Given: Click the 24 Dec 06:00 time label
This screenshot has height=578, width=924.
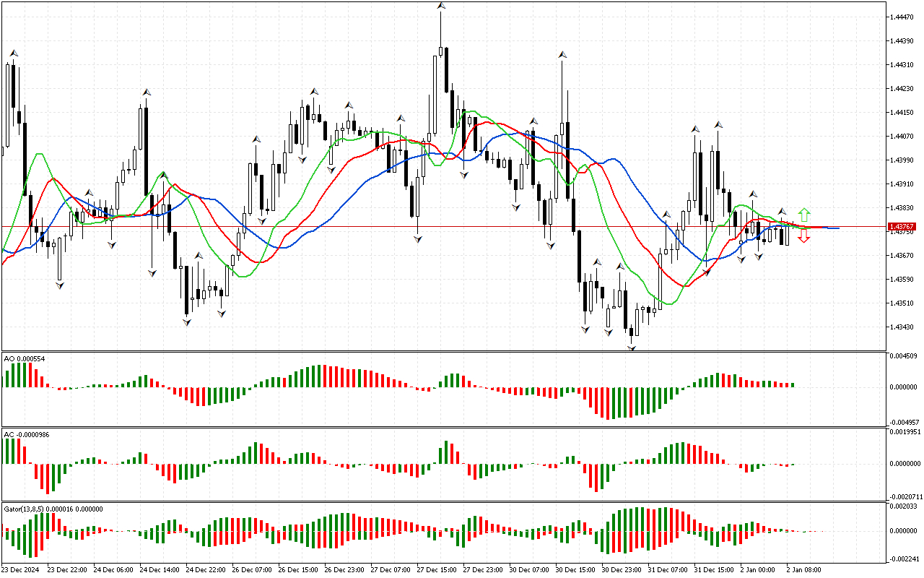Looking at the screenshot, I should coord(113,570).
